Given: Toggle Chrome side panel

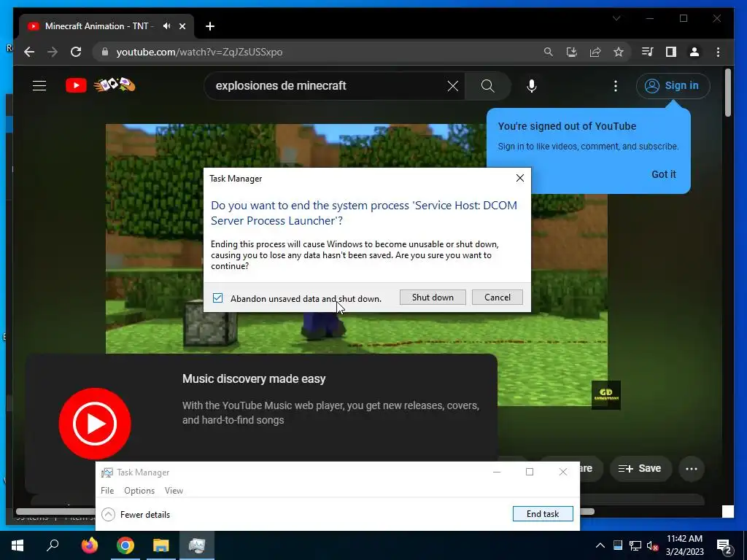Looking at the screenshot, I should pos(671,52).
